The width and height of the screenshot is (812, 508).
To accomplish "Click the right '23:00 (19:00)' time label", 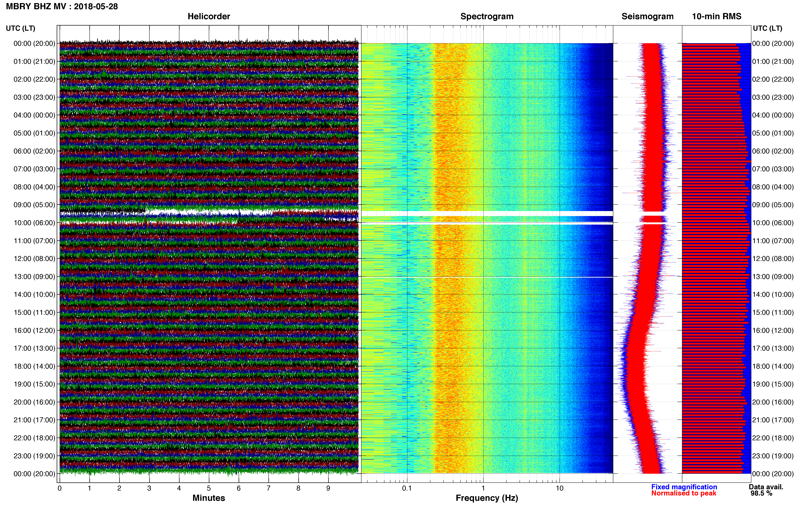I will pyautogui.click(x=773, y=456).
